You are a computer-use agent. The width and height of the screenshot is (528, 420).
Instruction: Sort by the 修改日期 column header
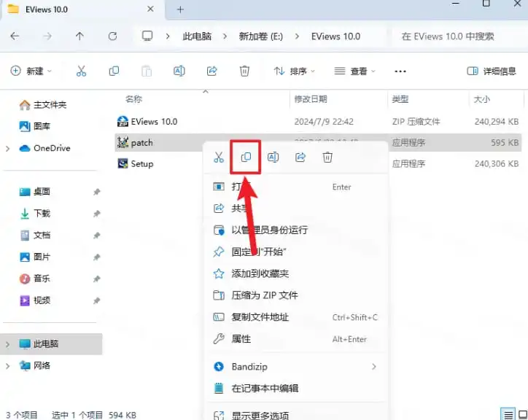coord(311,99)
